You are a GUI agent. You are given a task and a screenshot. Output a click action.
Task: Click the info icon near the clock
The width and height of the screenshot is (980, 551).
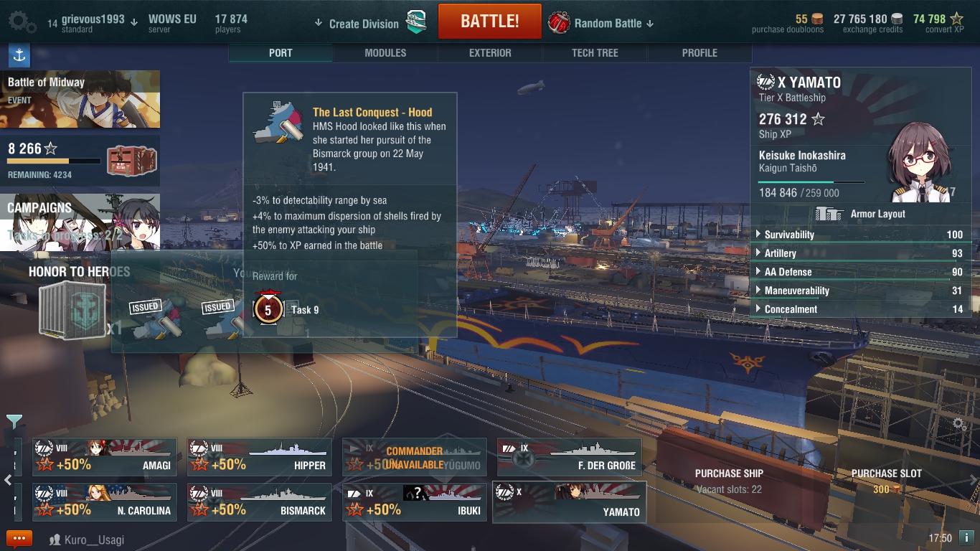pyautogui.click(x=966, y=537)
